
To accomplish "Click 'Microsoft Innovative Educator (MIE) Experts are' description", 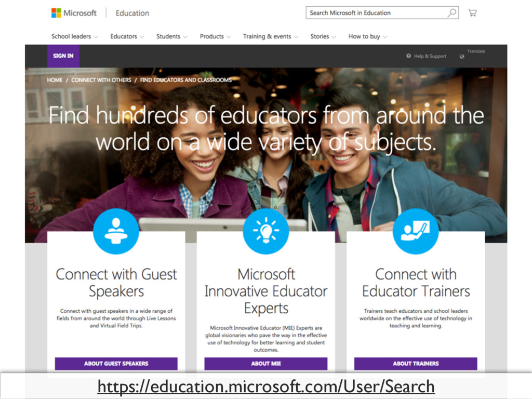I will coord(265,339).
